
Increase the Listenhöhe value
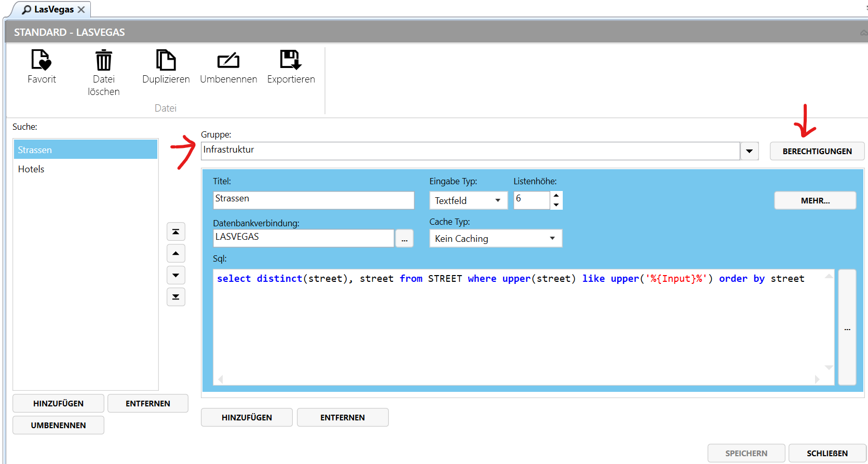click(x=556, y=196)
